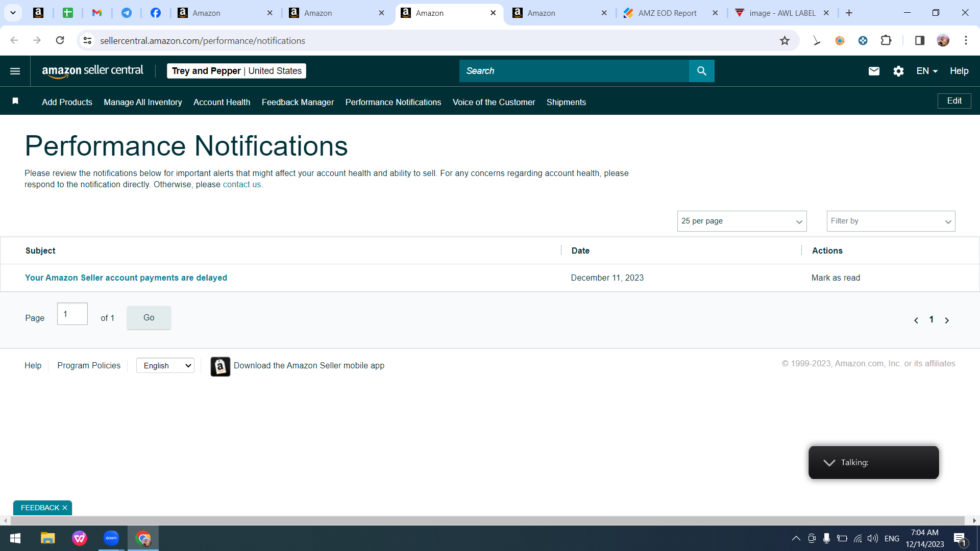The width and height of the screenshot is (980, 551).
Task: Open the pinned Gmail tab
Action: [97, 13]
